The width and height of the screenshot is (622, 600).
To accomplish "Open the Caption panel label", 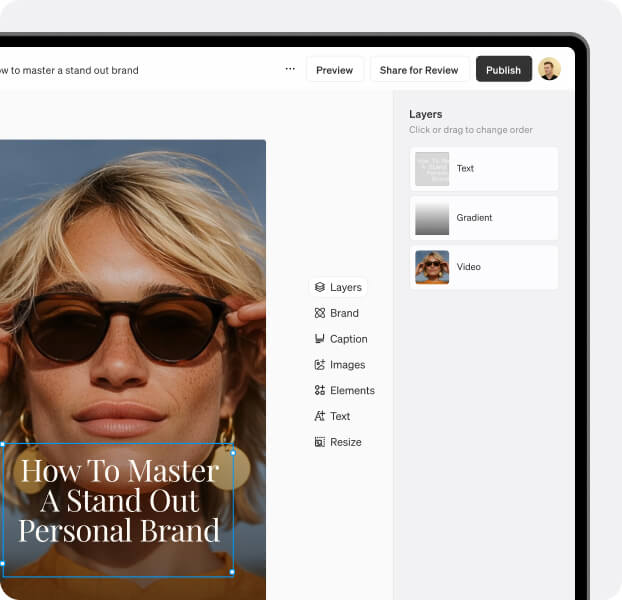I will coord(349,339).
